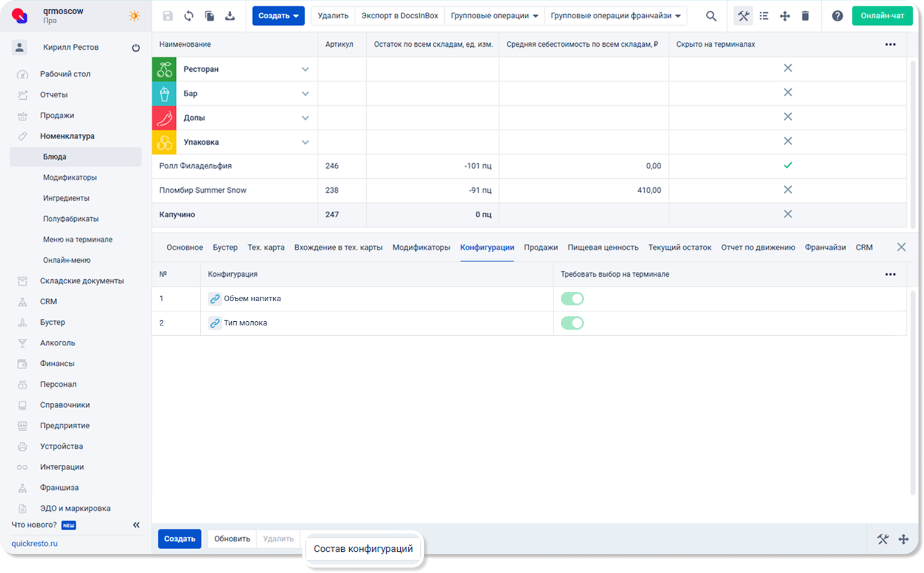Expand the Складские документы sidebar section
This screenshot has width=924, height=573.
pyautogui.click(x=82, y=281)
